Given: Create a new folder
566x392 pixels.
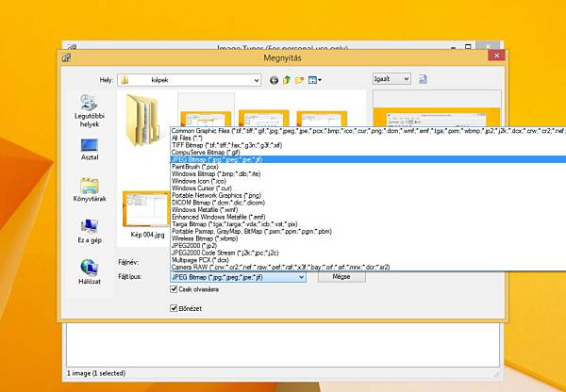Looking at the screenshot, I should click(299, 80).
